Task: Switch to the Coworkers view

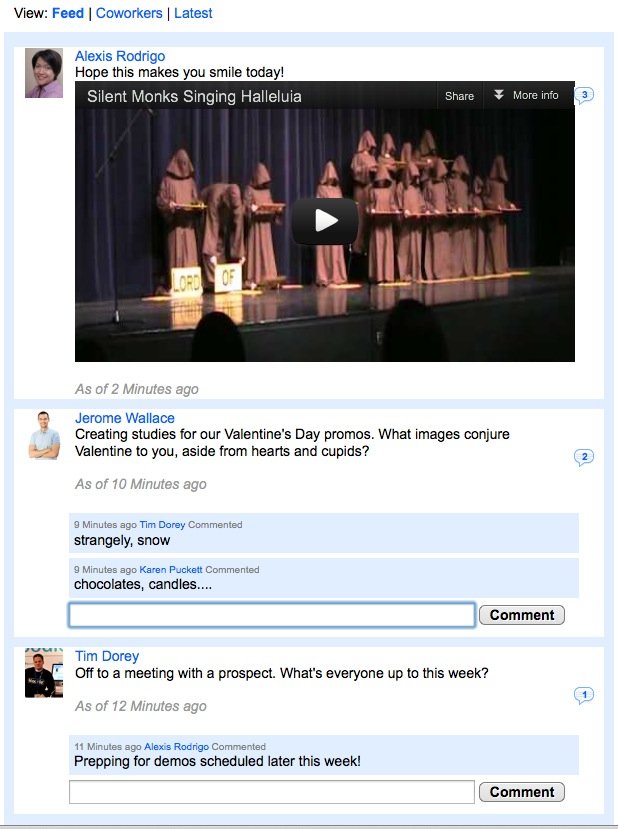Action: click(129, 13)
